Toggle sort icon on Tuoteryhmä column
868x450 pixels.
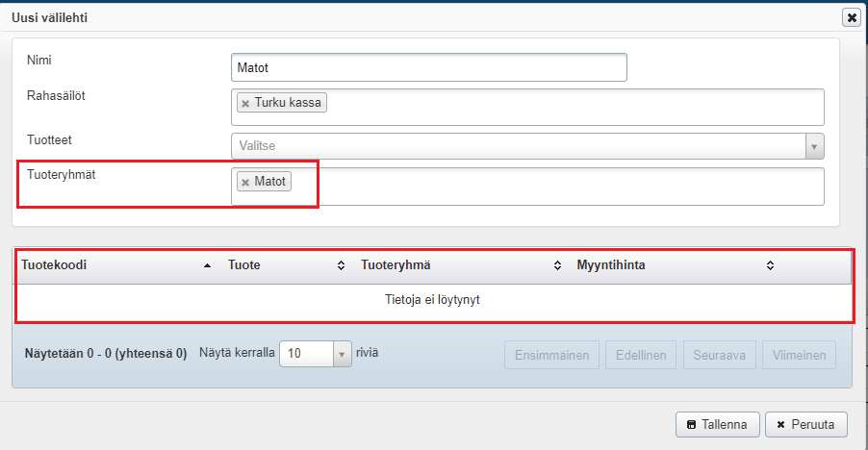[x=558, y=265]
